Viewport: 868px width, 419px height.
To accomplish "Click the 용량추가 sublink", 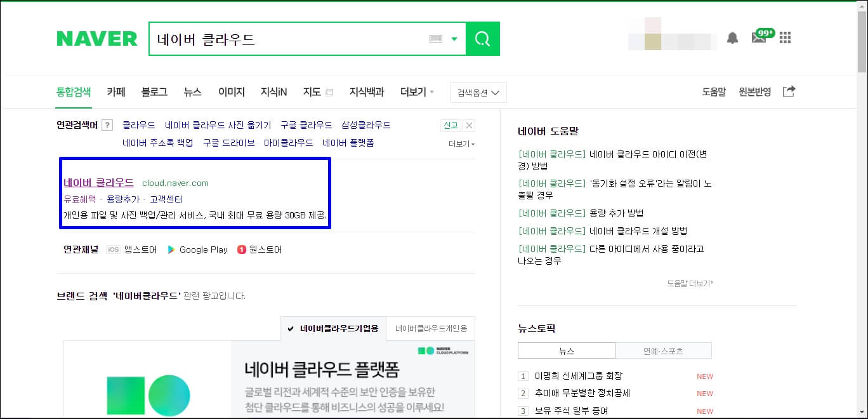I will [x=123, y=199].
